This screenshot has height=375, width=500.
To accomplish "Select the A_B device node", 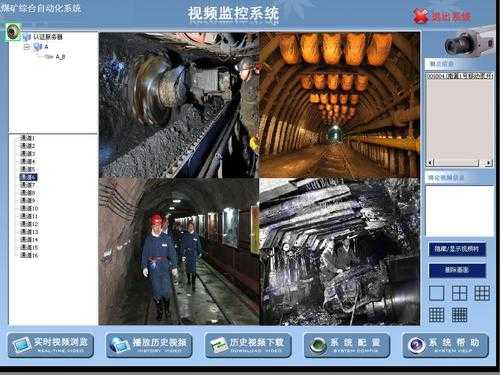I will [x=60, y=57].
